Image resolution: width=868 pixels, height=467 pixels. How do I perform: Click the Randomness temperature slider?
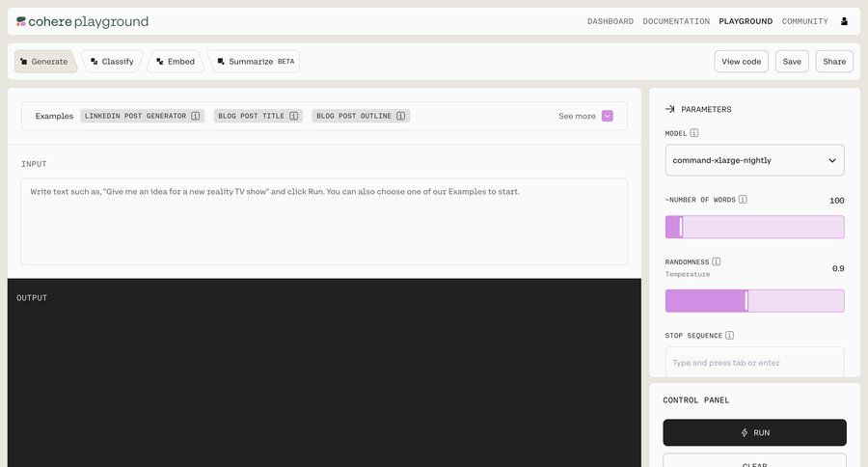tap(754, 301)
